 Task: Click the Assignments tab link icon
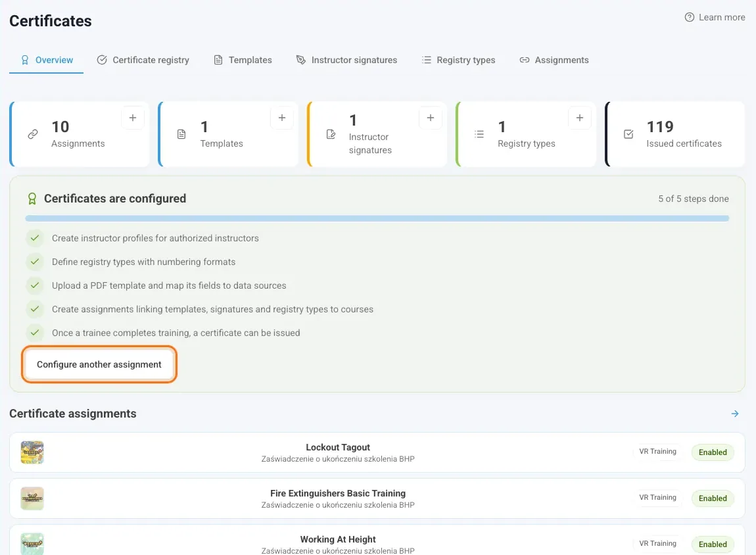click(x=524, y=60)
